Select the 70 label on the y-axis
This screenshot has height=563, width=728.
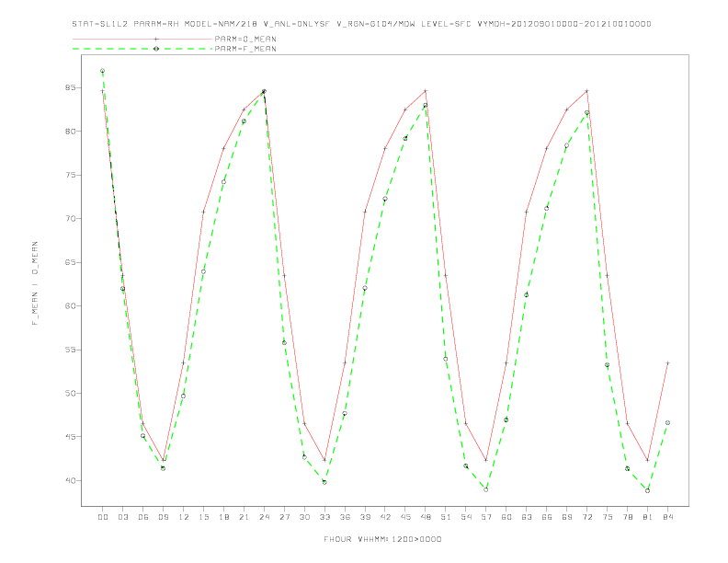(70, 219)
